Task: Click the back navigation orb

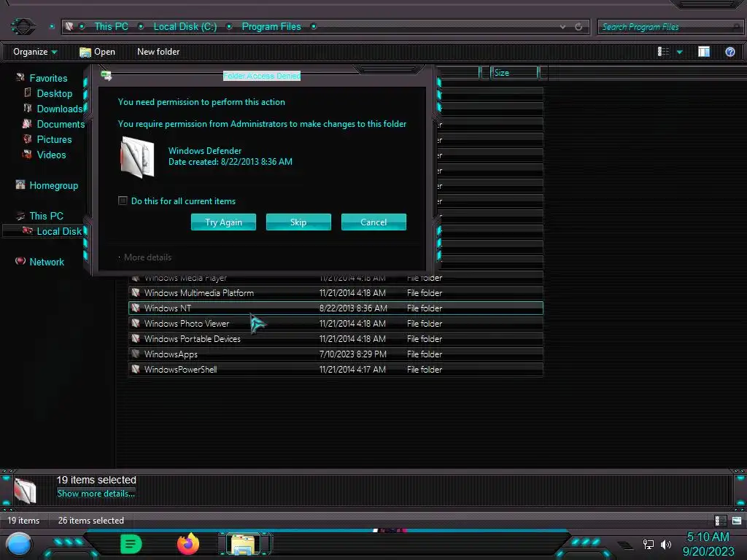Action: [23, 26]
